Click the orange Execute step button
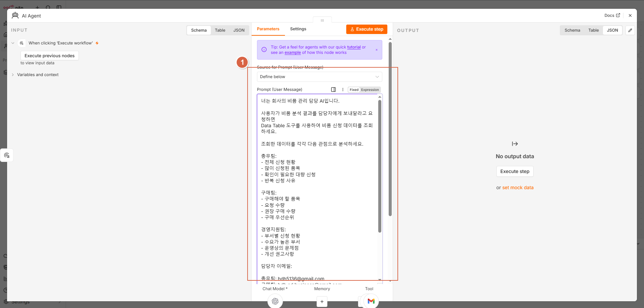This screenshot has height=308, width=644. (x=367, y=29)
